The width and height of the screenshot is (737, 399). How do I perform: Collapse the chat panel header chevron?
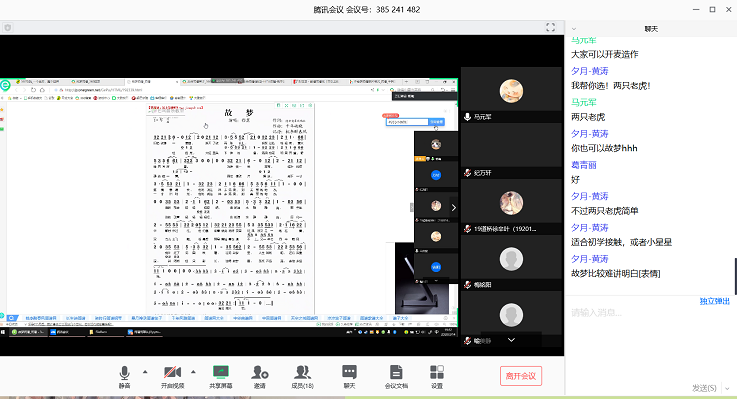[x=573, y=29]
